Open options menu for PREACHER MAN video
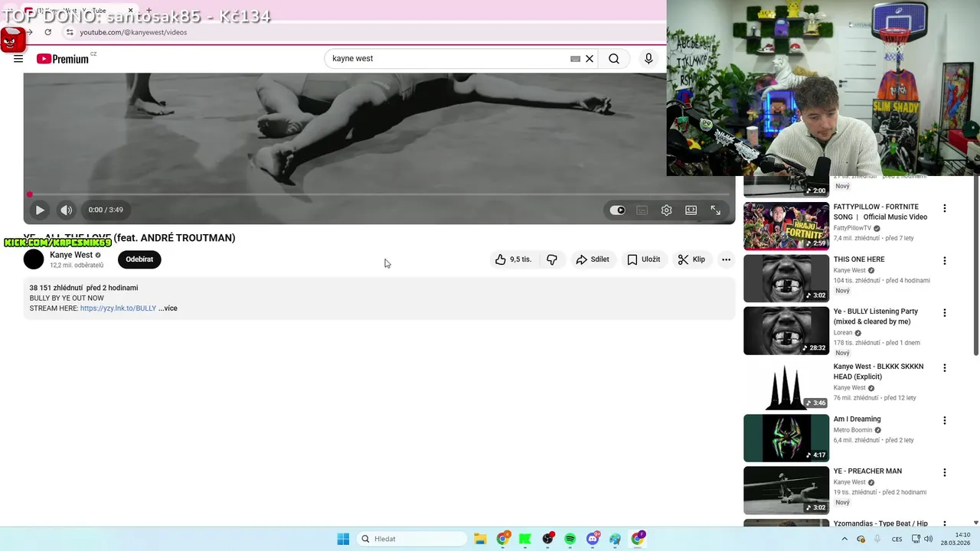Viewport: 980px width, 551px height. pos(945,472)
